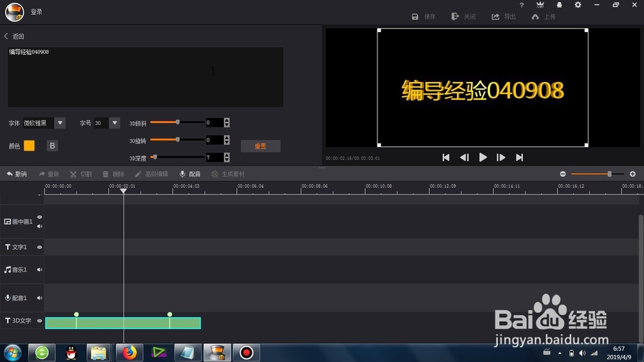
Task: Click the timeline zoom slider handle
Action: coord(609,174)
